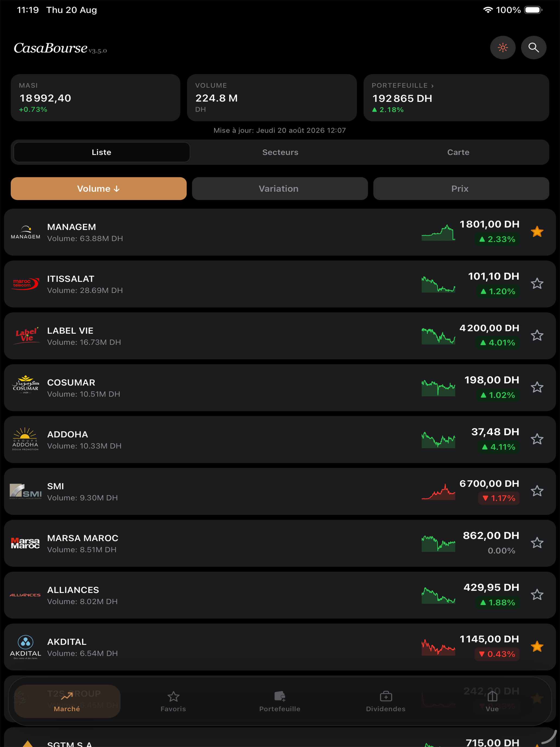Select the LABEL VIE stock name
The image size is (560, 747).
pyautogui.click(x=70, y=331)
